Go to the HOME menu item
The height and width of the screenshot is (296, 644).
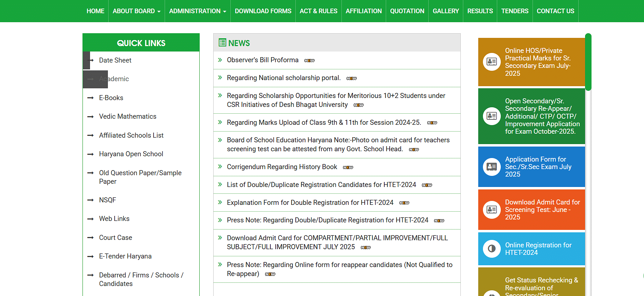(95, 11)
